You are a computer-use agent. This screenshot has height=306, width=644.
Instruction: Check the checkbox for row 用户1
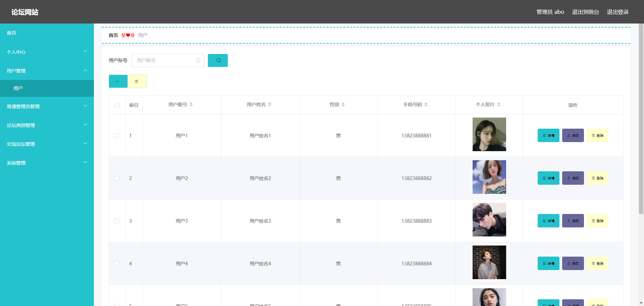[x=117, y=136]
